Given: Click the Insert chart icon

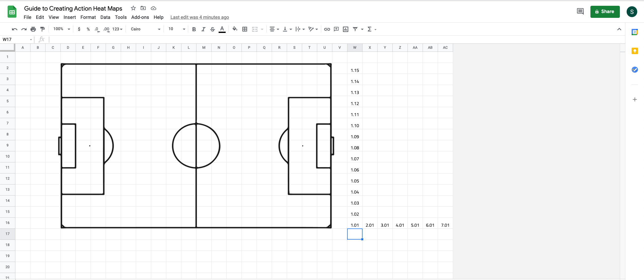Looking at the screenshot, I should [x=346, y=29].
